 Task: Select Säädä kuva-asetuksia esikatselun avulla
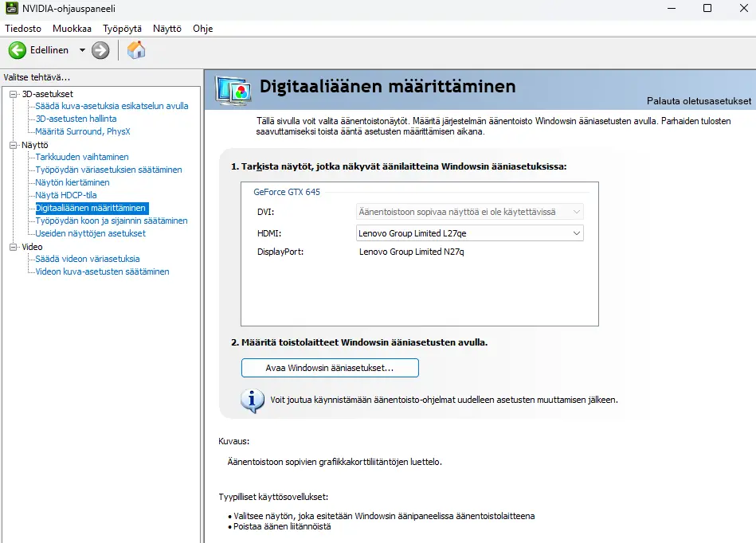pyautogui.click(x=112, y=106)
